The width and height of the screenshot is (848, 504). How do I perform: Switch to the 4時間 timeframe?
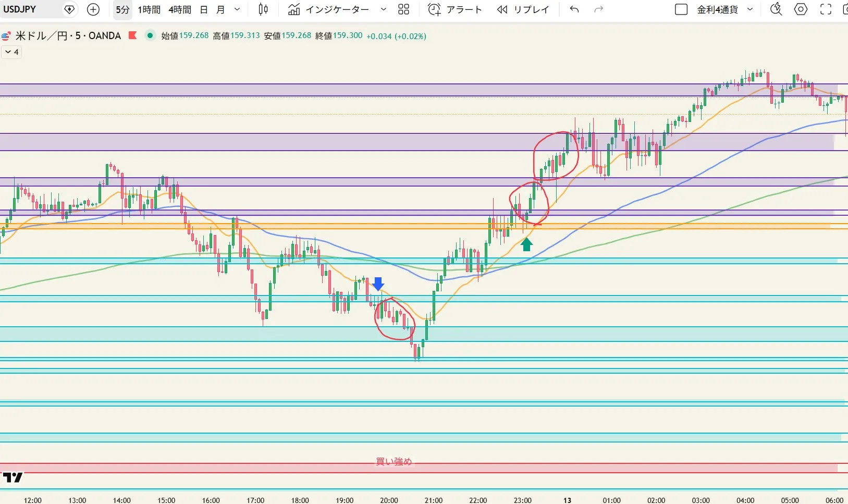[180, 9]
